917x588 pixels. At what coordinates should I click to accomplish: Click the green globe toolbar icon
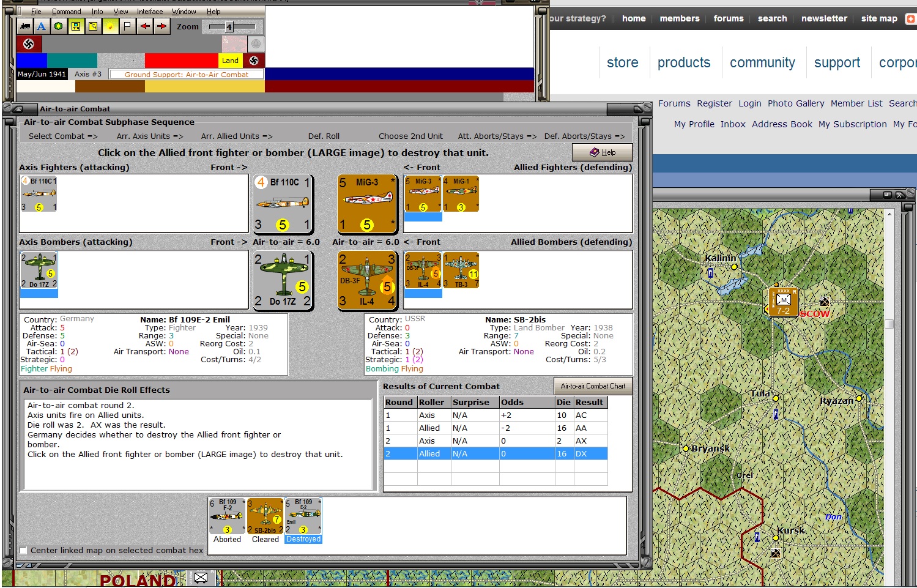(58, 26)
